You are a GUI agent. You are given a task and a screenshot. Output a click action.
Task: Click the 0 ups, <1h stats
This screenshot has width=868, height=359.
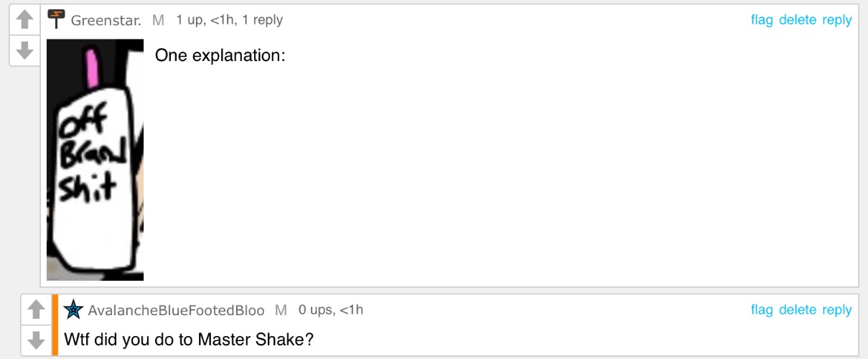(331, 310)
